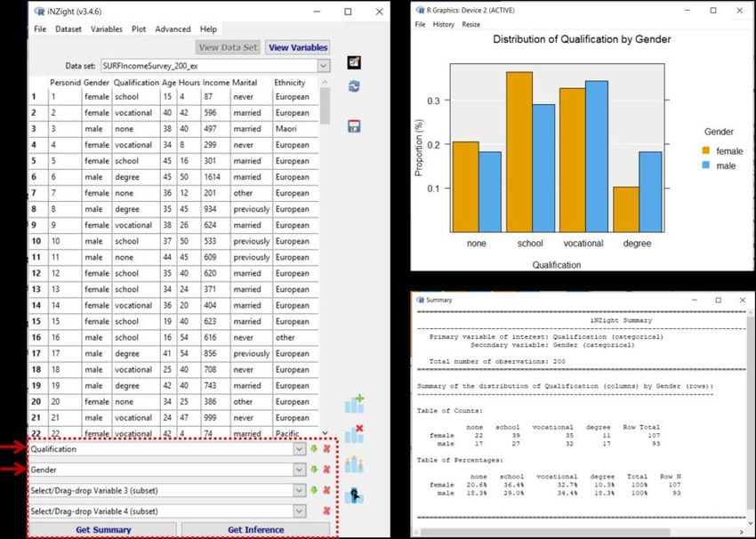Click the Qualification column header
This screenshot has height=539, width=756.
point(136,83)
